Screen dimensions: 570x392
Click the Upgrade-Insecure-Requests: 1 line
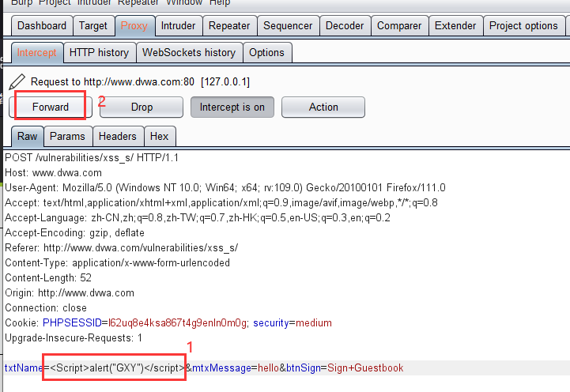tap(74, 338)
